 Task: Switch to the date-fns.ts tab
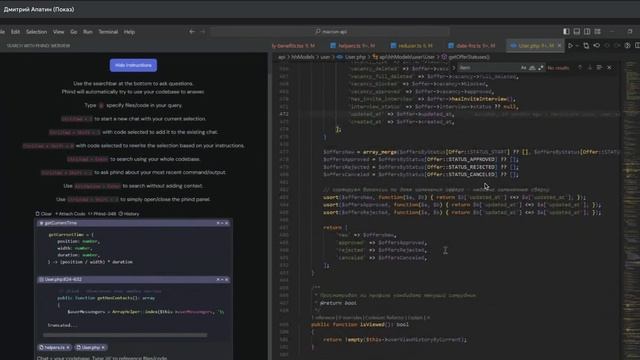pyautogui.click(x=471, y=46)
